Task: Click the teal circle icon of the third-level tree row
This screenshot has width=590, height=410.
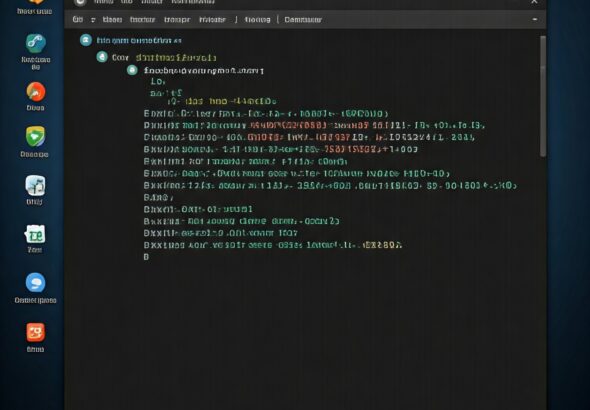Action: (132, 70)
